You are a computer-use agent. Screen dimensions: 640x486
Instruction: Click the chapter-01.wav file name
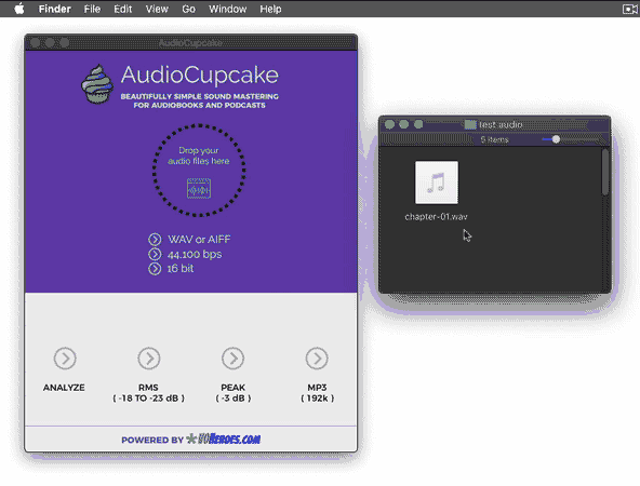(436, 217)
